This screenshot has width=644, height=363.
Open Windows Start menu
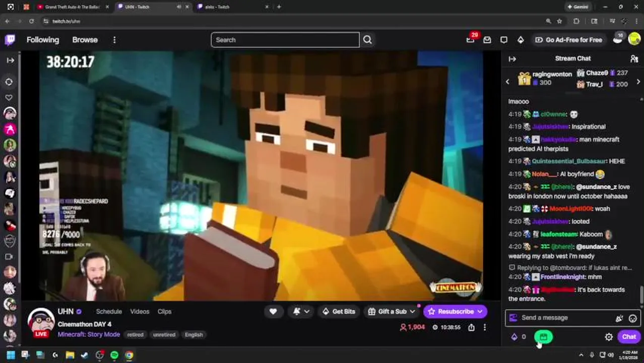tap(10, 355)
